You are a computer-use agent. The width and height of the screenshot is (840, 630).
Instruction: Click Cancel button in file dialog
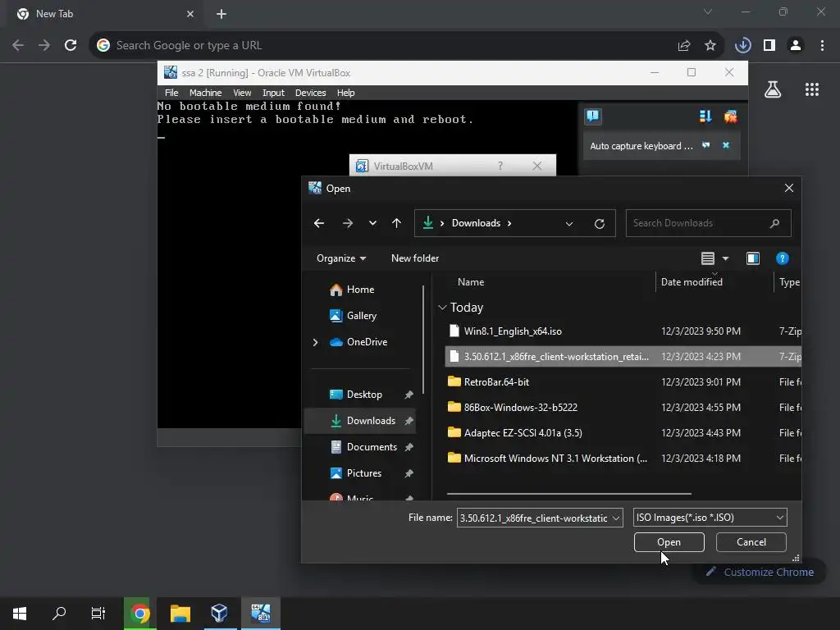tap(751, 542)
